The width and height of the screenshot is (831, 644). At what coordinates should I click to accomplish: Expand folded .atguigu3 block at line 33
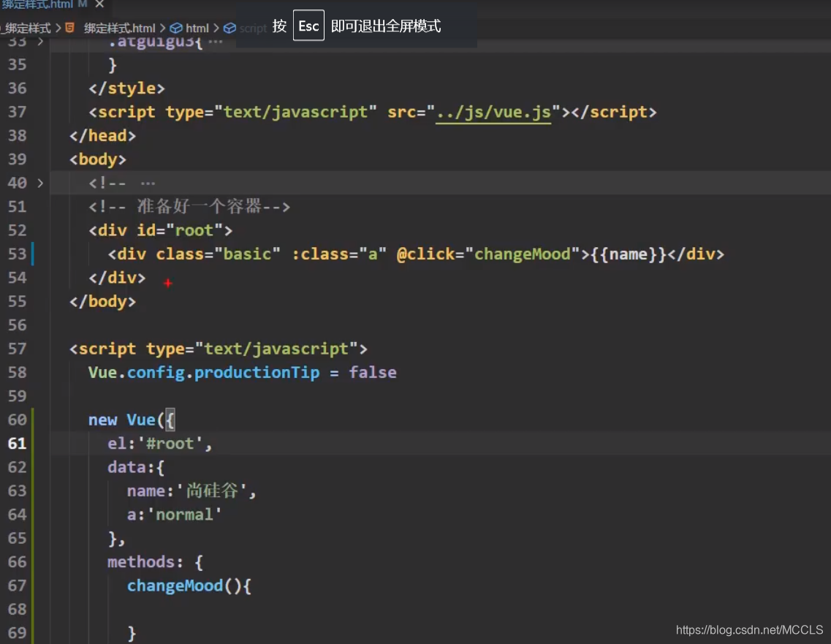point(40,42)
